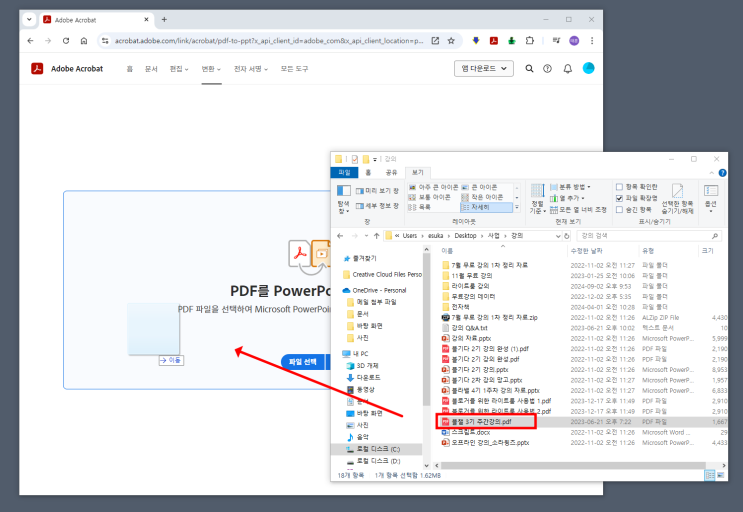This screenshot has height=512, width=743.
Task: Go back in File Explorer navigation
Action: pos(340,235)
